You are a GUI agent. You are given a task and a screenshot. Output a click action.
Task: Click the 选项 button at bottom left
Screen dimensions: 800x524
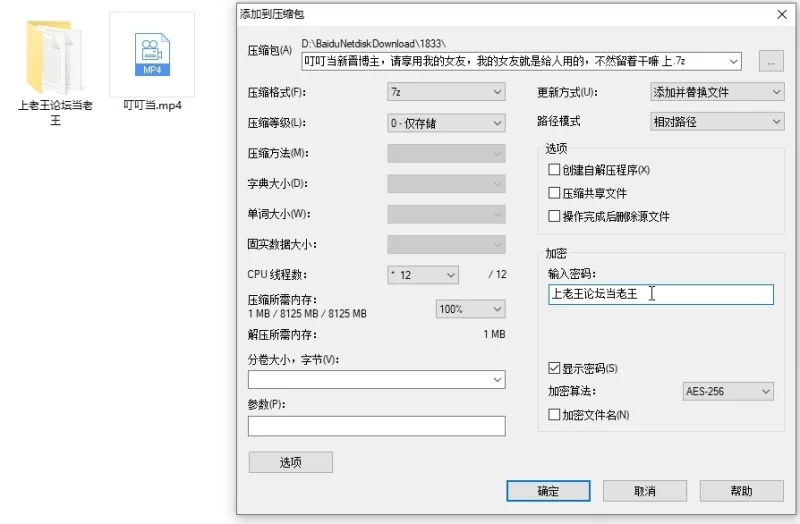coord(291,462)
